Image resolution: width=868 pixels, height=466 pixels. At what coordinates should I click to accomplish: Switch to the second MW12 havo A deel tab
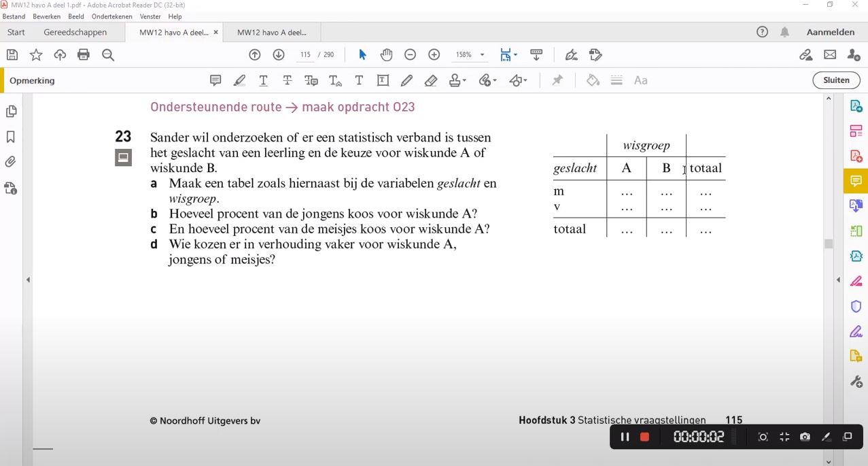point(272,32)
